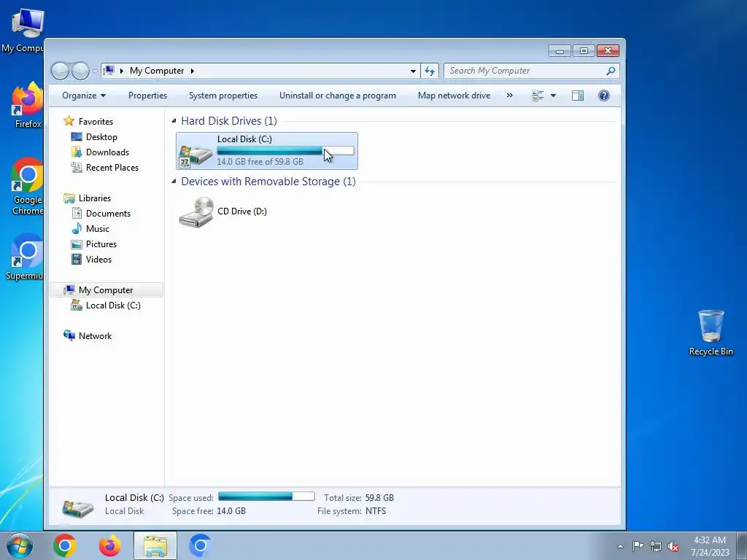Click Uninstall or change a program
Image resolution: width=747 pixels, height=560 pixels.
coord(337,96)
